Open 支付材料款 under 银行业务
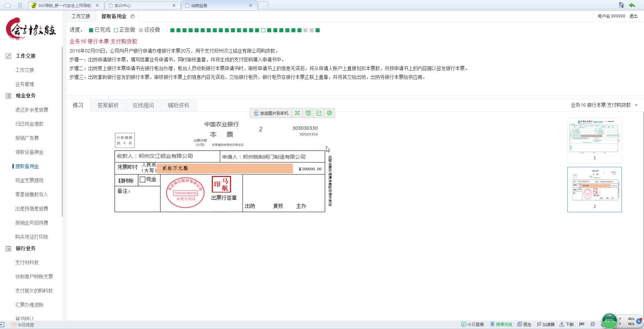 (27, 262)
